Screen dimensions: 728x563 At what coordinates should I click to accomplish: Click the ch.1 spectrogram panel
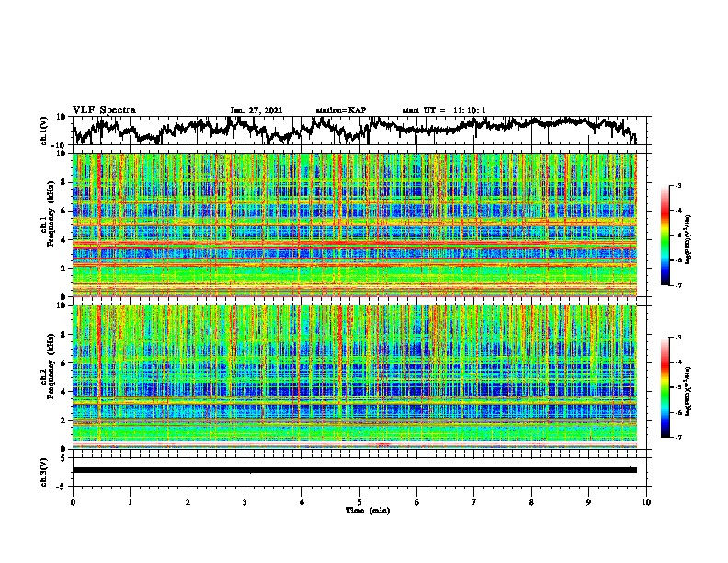(x=355, y=224)
